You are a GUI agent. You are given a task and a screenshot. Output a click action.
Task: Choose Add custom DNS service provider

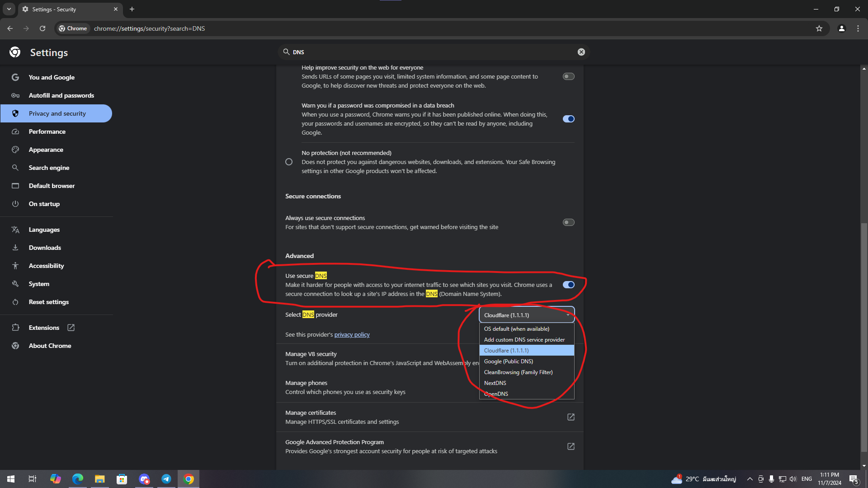[527, 340]
